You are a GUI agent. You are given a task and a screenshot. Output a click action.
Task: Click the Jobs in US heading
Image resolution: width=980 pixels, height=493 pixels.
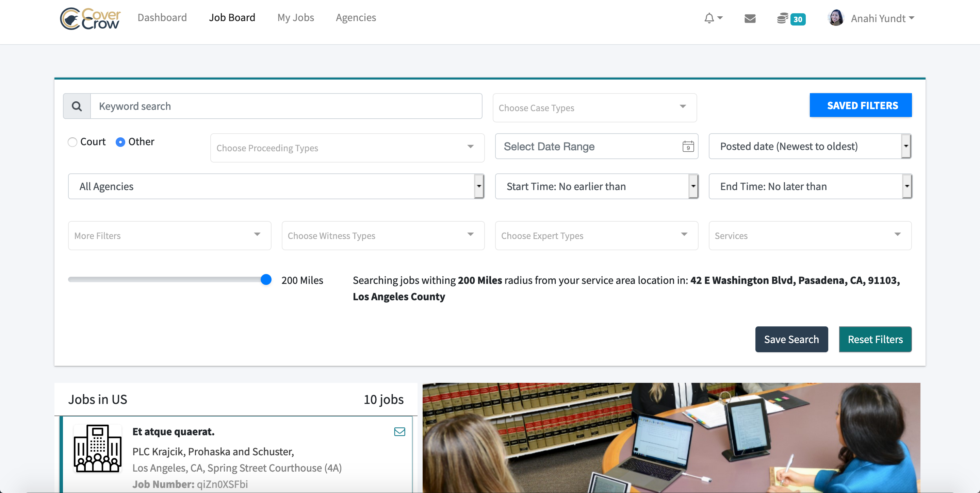pyautogui.click(x=97, y=399)
